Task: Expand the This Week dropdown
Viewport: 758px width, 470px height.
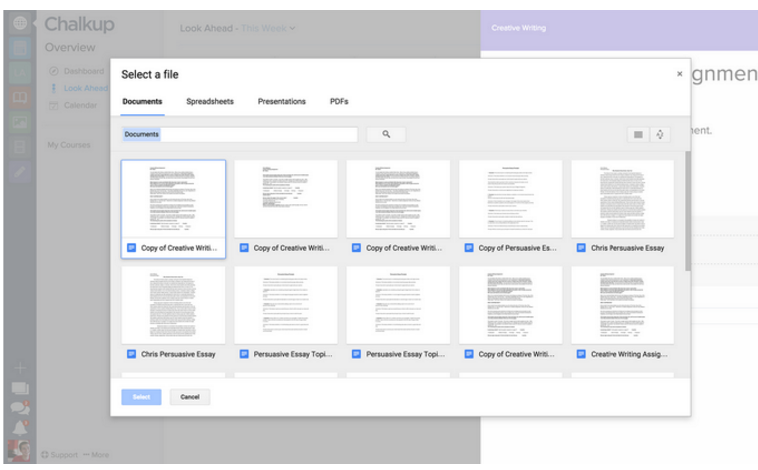Action: tap(268, 29)
